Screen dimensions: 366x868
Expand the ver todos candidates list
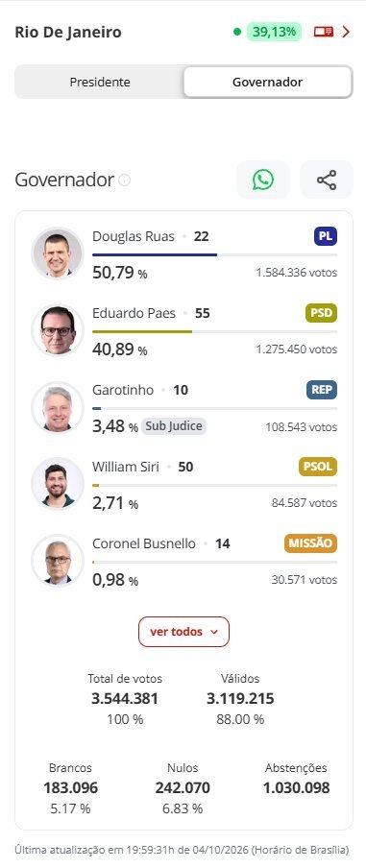[x=183, y=632]
